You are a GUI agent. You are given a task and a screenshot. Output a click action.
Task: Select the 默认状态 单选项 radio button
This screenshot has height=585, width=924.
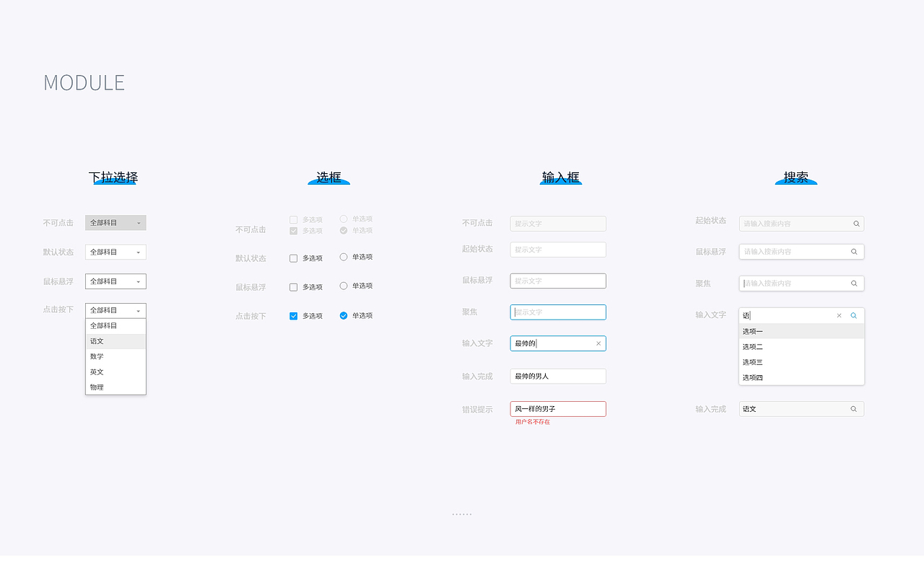tap(344, 257)
